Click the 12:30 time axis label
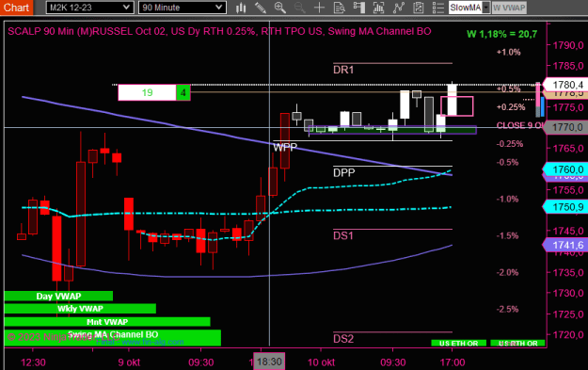The width and height of the screenshot is (588, 370). [33, 362]
